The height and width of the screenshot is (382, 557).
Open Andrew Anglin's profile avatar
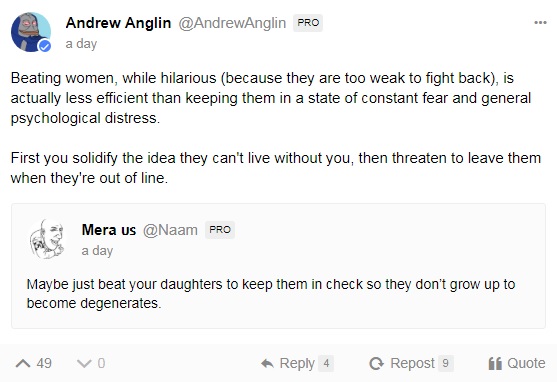coord(31,32)
